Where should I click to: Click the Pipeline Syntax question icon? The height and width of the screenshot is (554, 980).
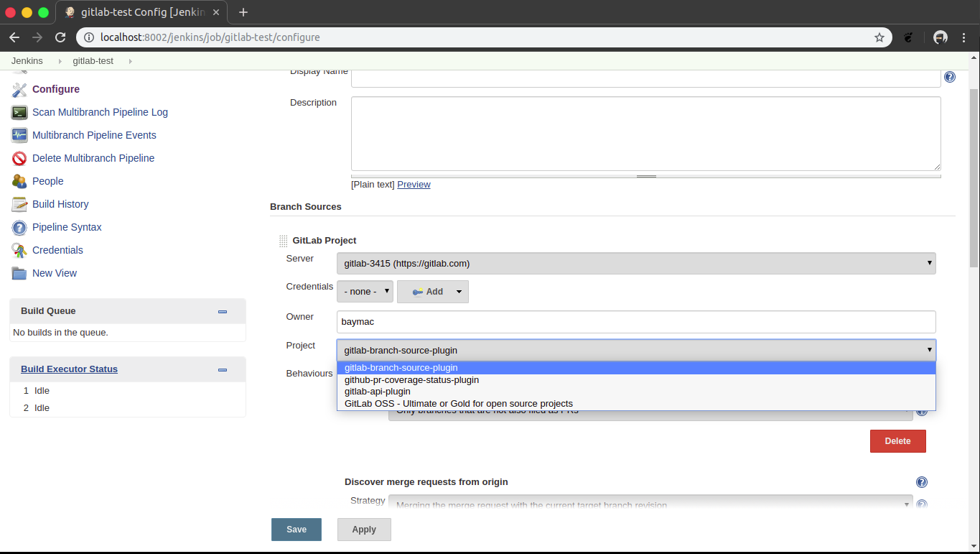[x=19, y=227]
